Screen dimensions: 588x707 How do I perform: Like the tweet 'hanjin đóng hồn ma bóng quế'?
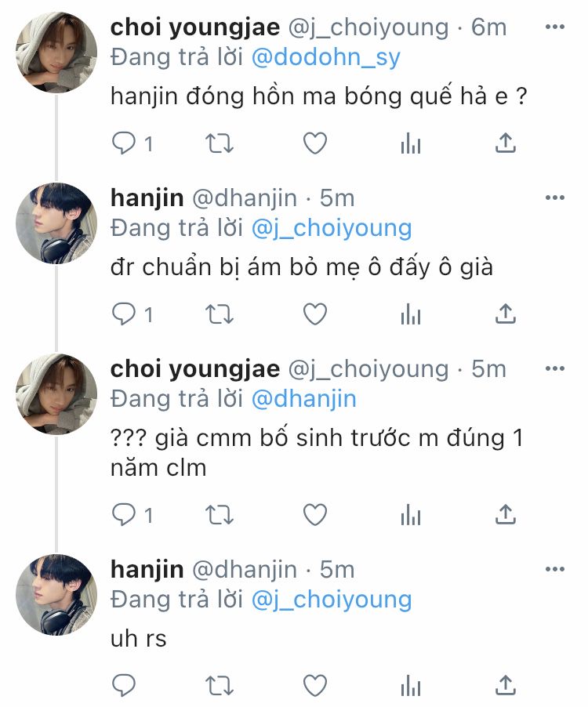(314, 143)
